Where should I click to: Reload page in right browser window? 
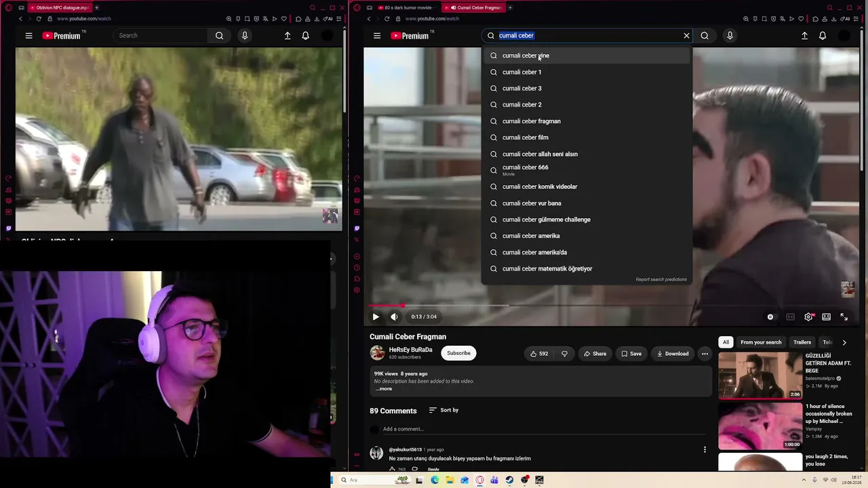(x=387, y=19)
